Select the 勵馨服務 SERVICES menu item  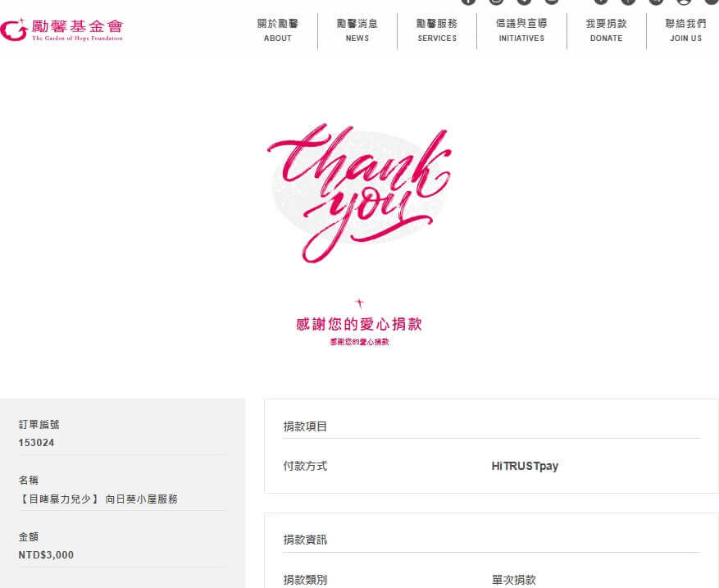point(436,30)
